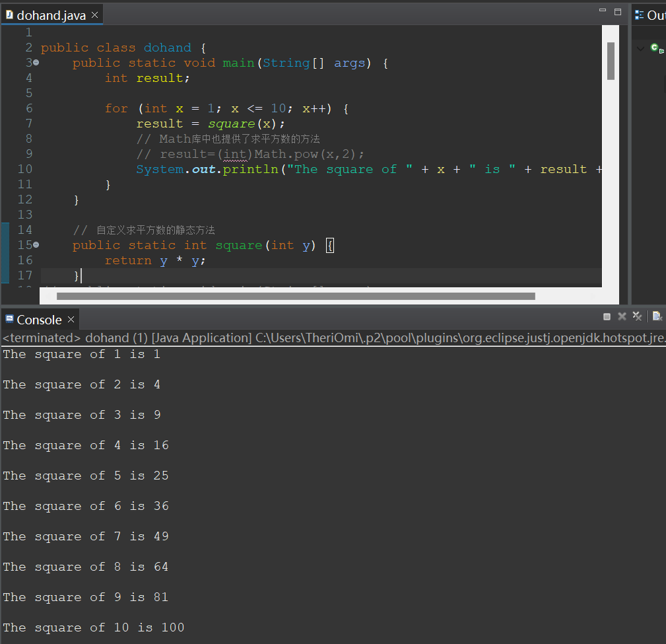The height and width of the screenshot is (644, 666).
Task: Minimize the editor area
Action: click(602, 10)
